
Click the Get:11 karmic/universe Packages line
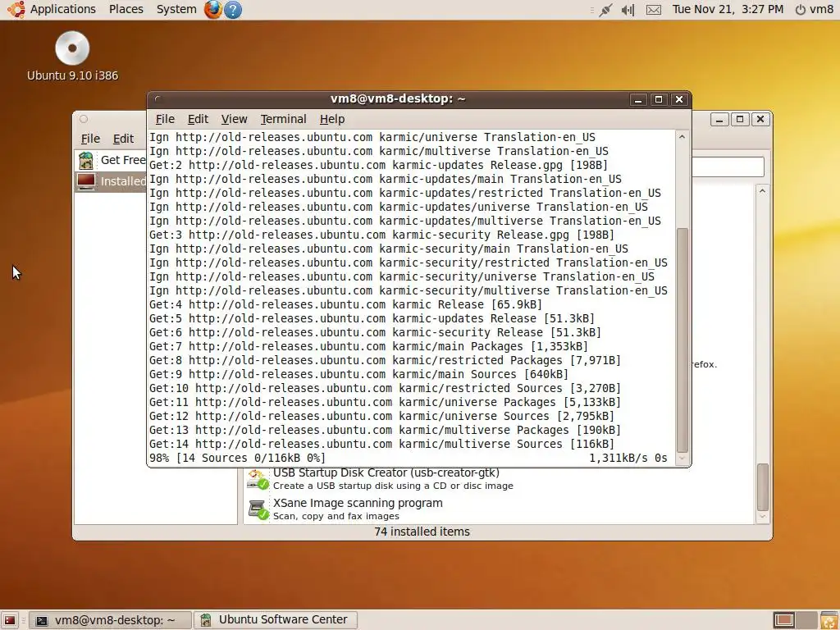386,402
